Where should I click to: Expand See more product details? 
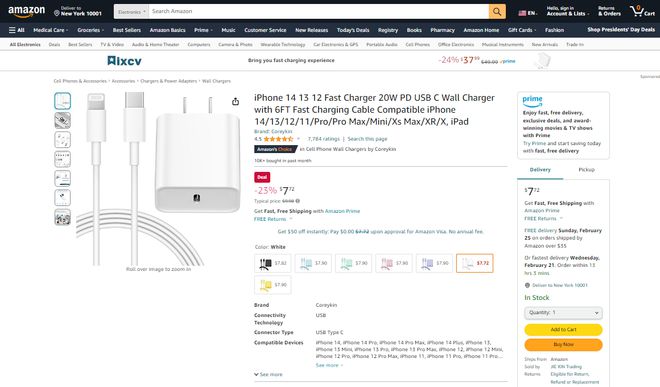tap(268, 374)
